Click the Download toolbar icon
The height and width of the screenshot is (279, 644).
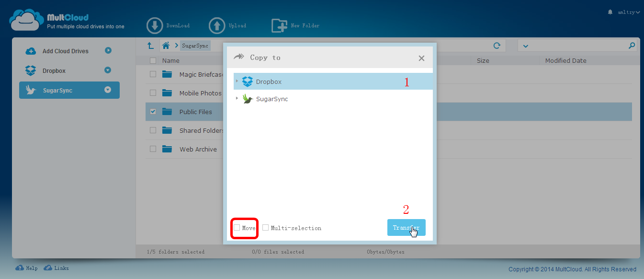155,25
